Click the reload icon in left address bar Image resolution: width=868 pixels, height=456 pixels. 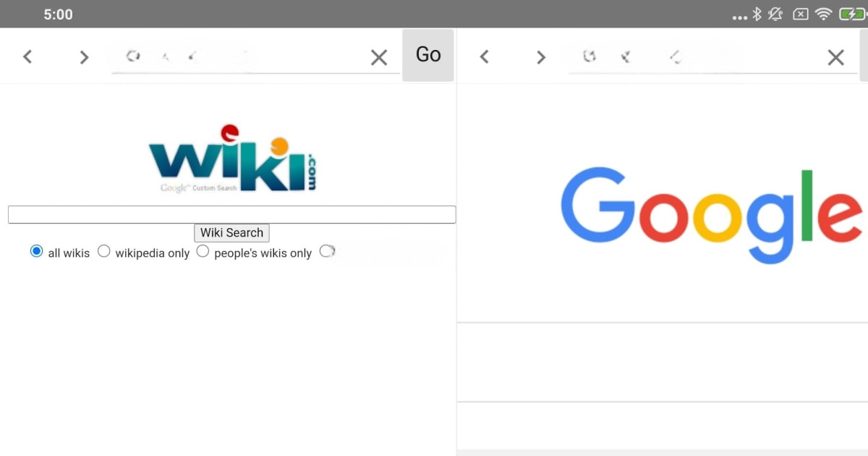pos(133,56)
